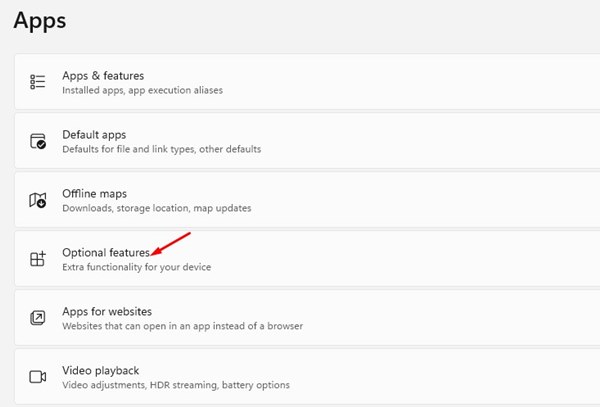Click 'Video adjustments, HDR streaming' description
The height and width of the screenshot is (407, 600).
pyautogui.click(x=140, y=385)
